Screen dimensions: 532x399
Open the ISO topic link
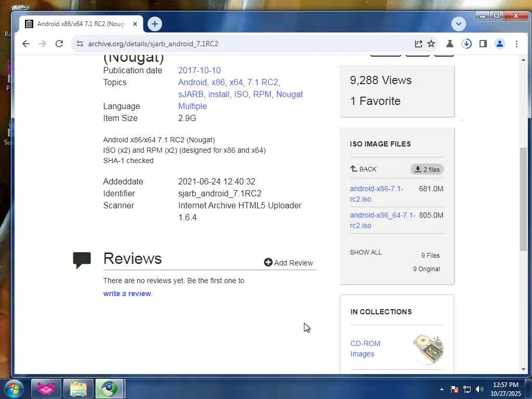pyautogui.click(x=241, y=94)
